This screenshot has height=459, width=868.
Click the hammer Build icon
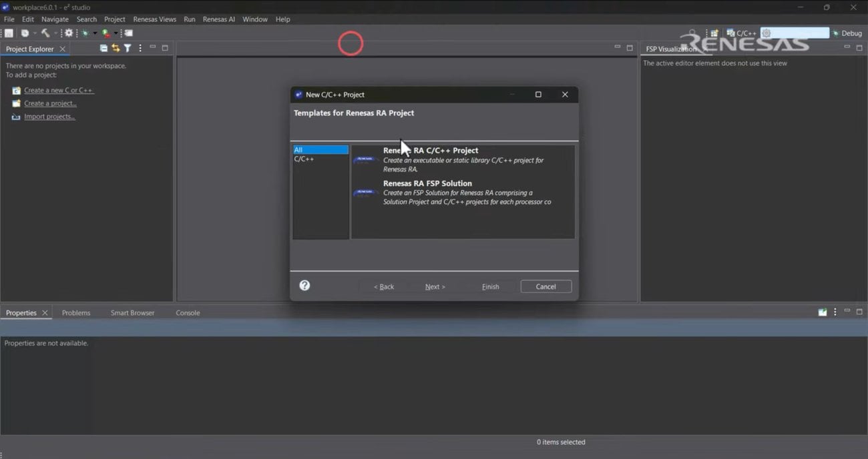point(45,33)
